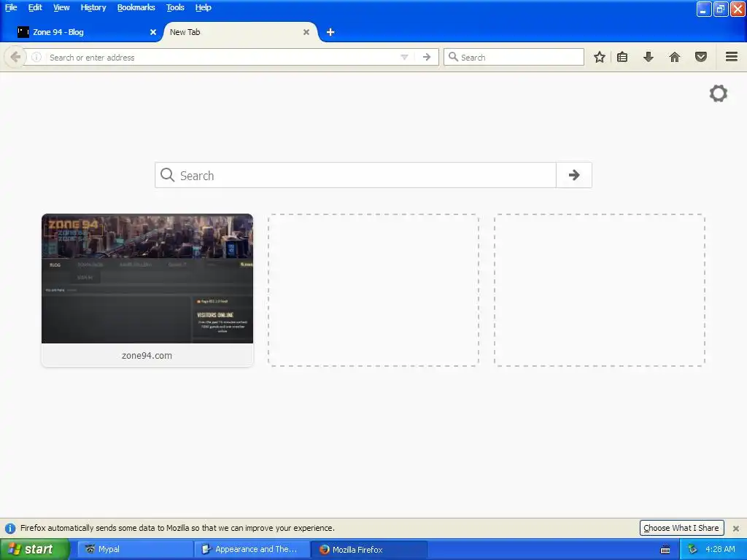Click the Back navigation arrow button
Image resolution: width=747 pixels, height=560 pixels.
click(x=15, y=57)
